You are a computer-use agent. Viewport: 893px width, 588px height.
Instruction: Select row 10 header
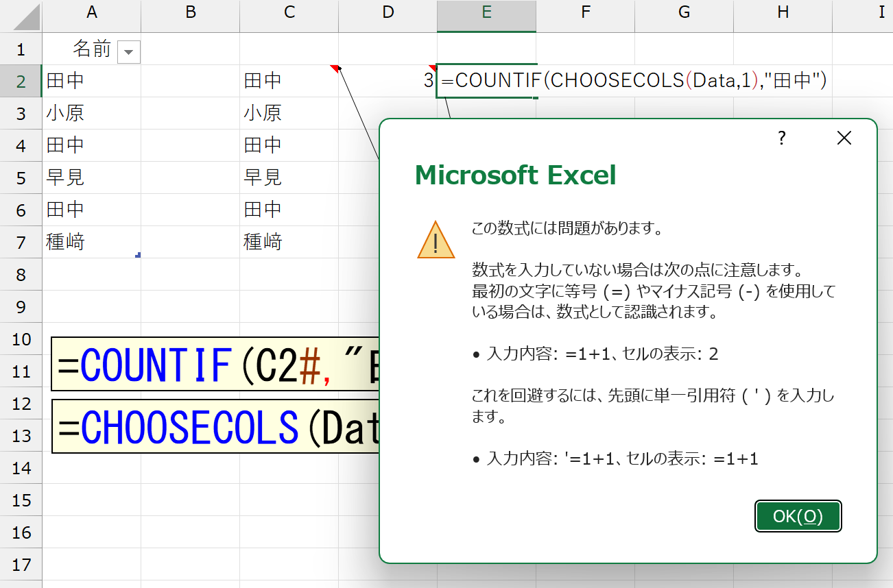point(21,339)
